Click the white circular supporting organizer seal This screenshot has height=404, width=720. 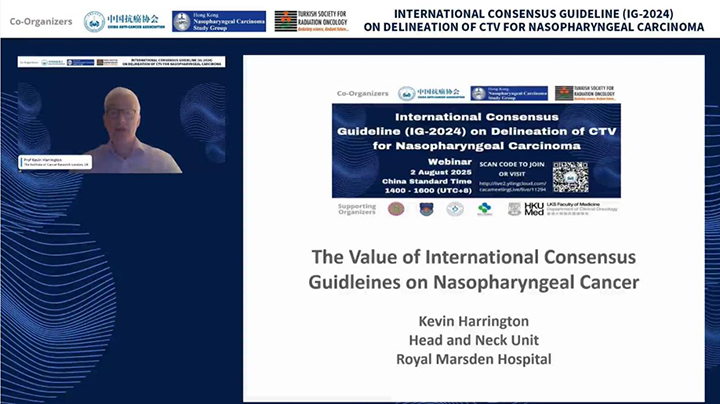click(455, 209)
